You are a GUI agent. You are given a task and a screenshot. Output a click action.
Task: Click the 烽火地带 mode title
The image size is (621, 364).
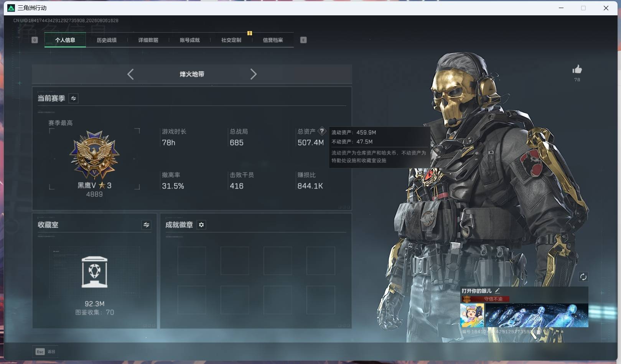[192, 74]
